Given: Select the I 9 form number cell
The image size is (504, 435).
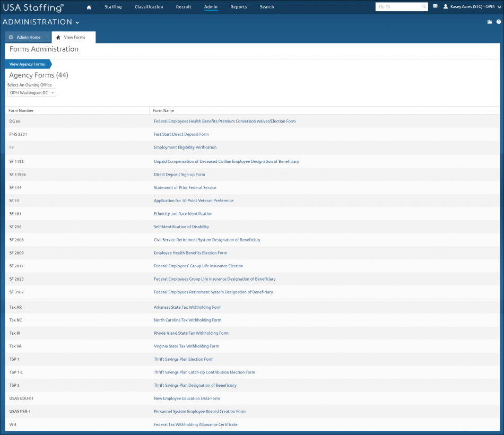Looking at the screenshot, I should (12, 147).
